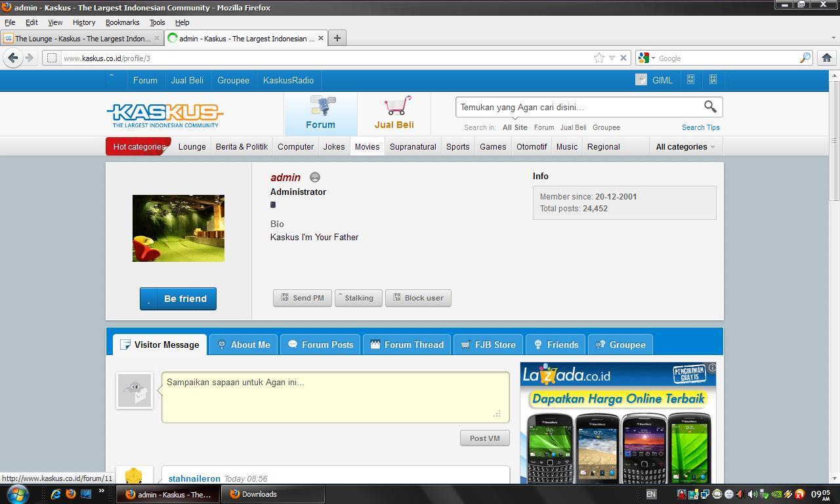Switch to the Groupee profile tab
Screen dimensions: 840x504
coord(620,345)
